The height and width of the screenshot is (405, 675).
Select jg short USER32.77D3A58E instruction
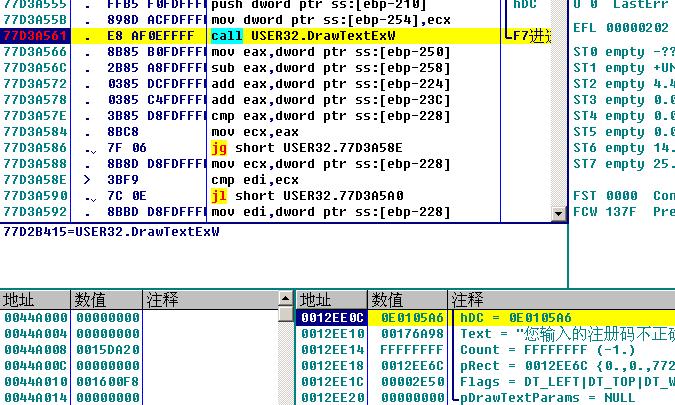pyautogui.click(x=307, y=148)
